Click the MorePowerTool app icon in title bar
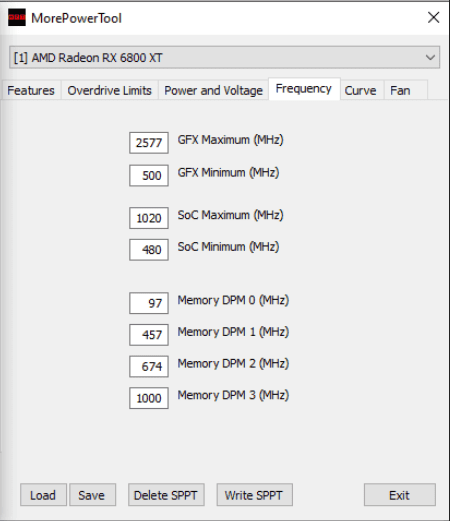 point(17,18)
